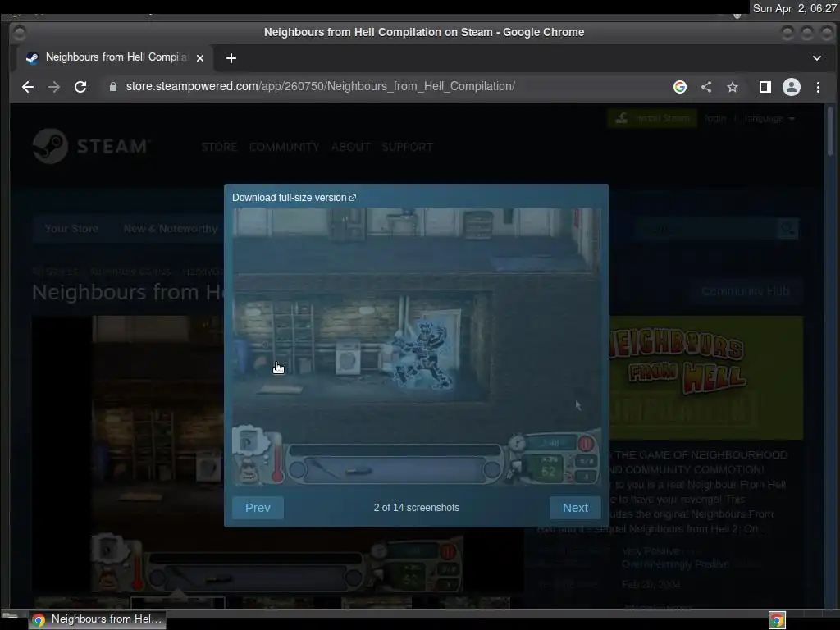Viewport: 840px width, 630px height.
Task: Advance to the next screenshot with Next
Action: click(575, 507)
